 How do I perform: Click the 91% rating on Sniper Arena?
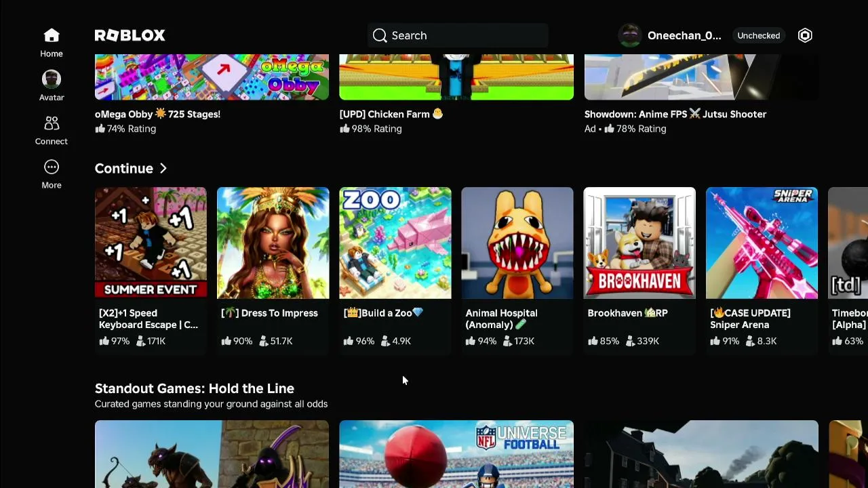coord(725,341)
